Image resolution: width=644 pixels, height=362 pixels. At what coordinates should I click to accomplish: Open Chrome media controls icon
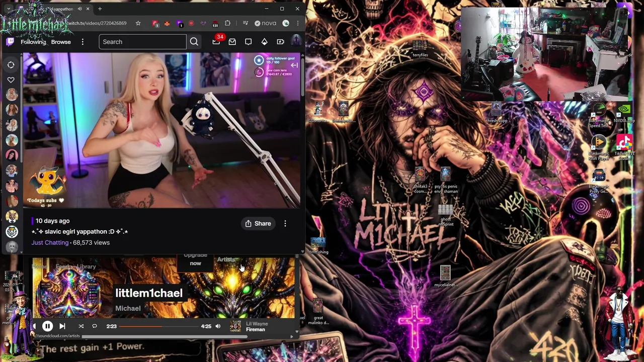click(246, 23)
